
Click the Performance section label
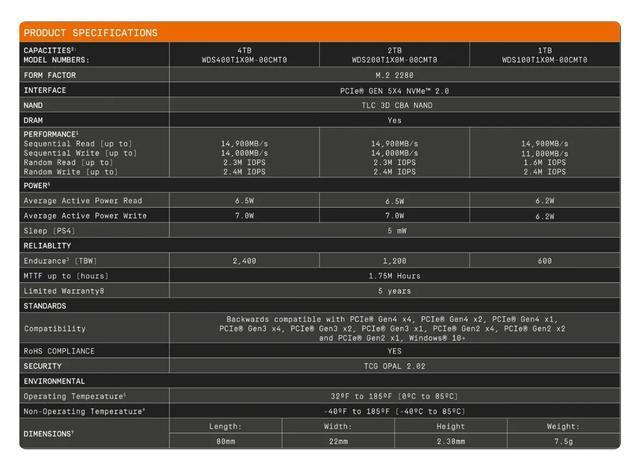click(52, 133)
